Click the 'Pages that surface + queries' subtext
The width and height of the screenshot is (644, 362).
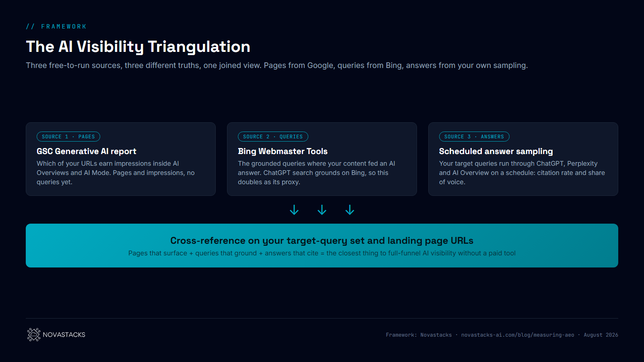[x=322, y=253]
